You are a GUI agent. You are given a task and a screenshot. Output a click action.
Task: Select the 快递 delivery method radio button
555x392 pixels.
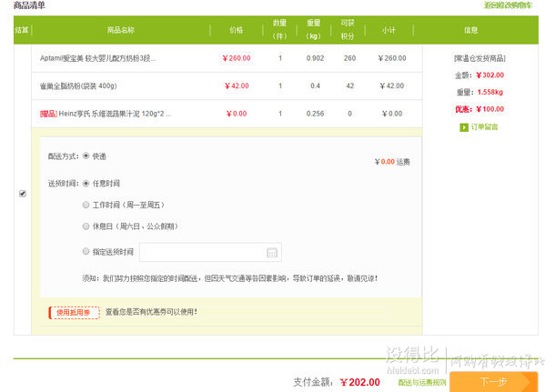click(x=86, y=156)
